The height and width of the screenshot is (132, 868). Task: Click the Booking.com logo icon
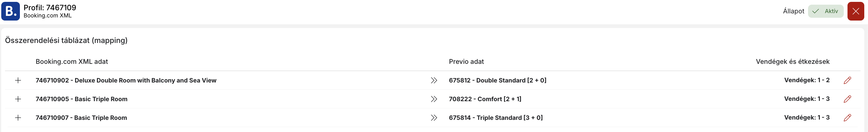[x=11, y=11]
